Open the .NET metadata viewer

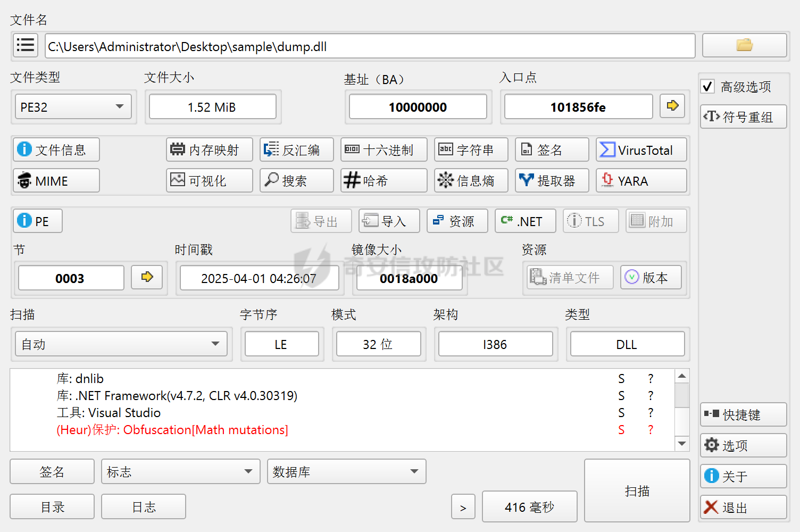[526, 221]
